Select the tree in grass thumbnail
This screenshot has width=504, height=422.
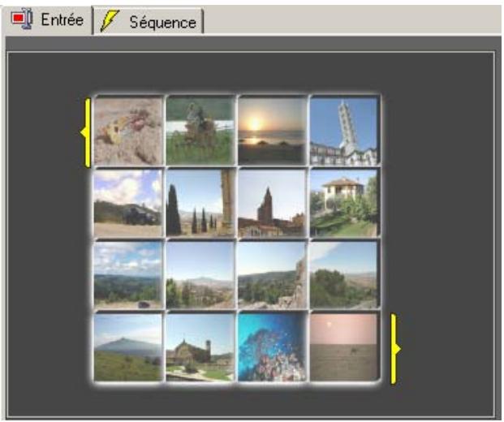point(200,131)
